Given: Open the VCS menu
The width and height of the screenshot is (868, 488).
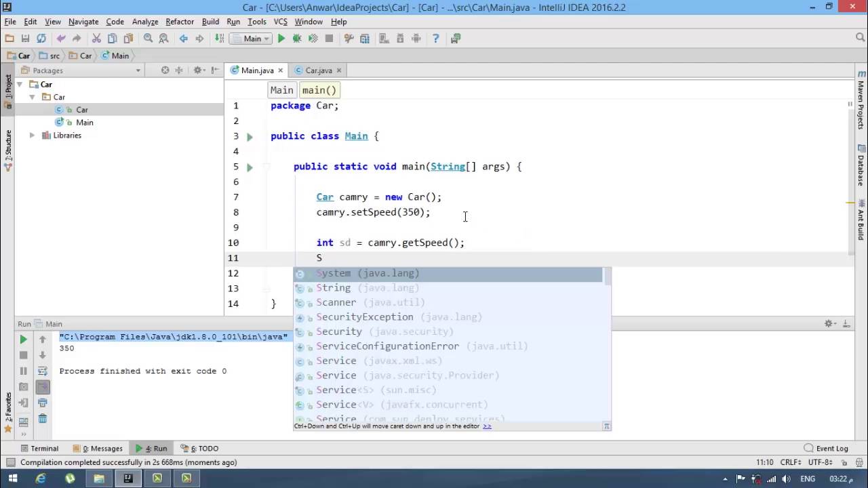Looking at the screenshot, I should pos(281,22).
